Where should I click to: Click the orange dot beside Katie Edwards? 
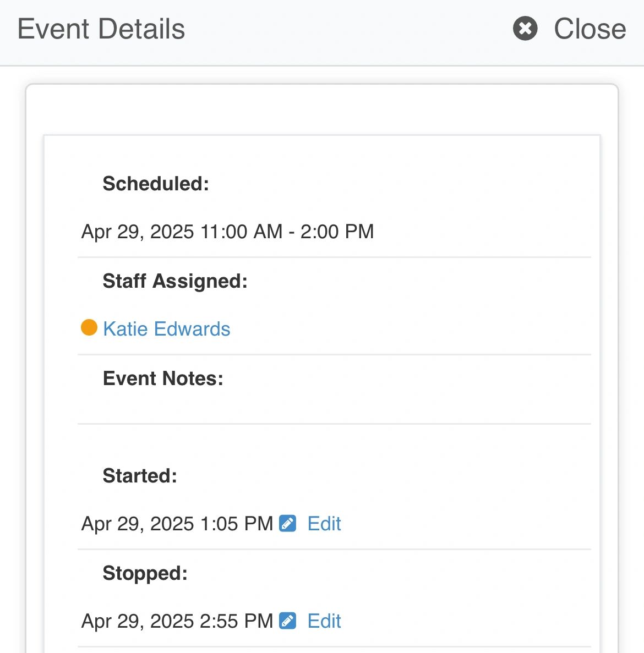tap(89, 328)
